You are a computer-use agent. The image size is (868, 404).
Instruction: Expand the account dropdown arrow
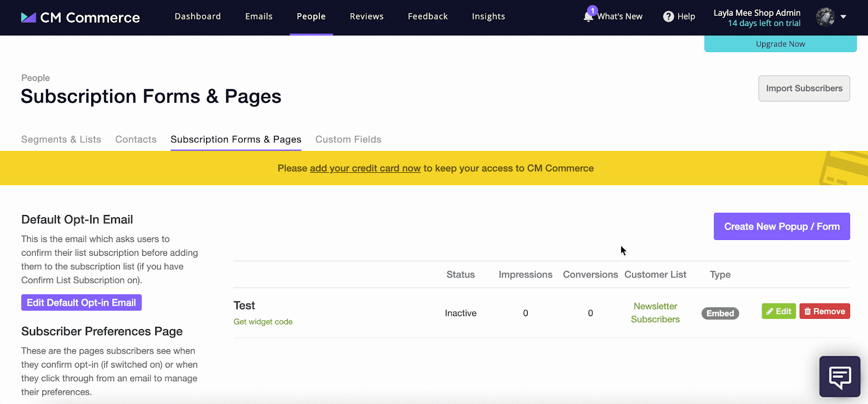[x=844, y=17]
